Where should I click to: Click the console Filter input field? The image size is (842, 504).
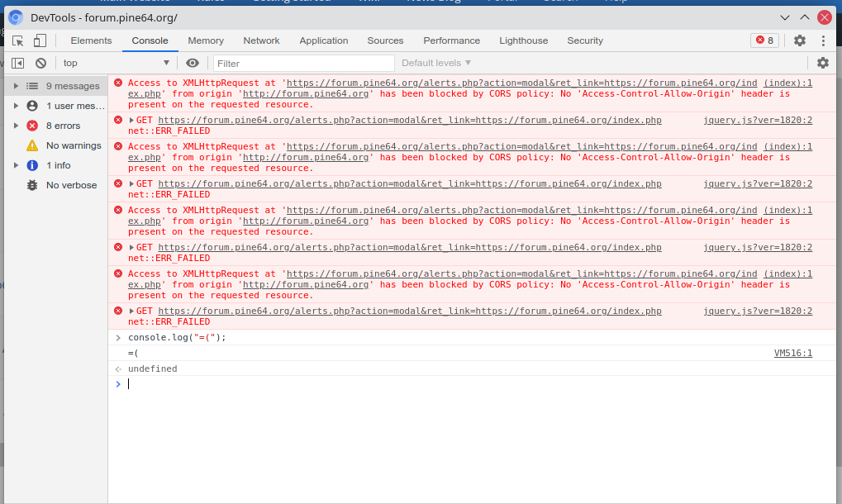[303, 63]
